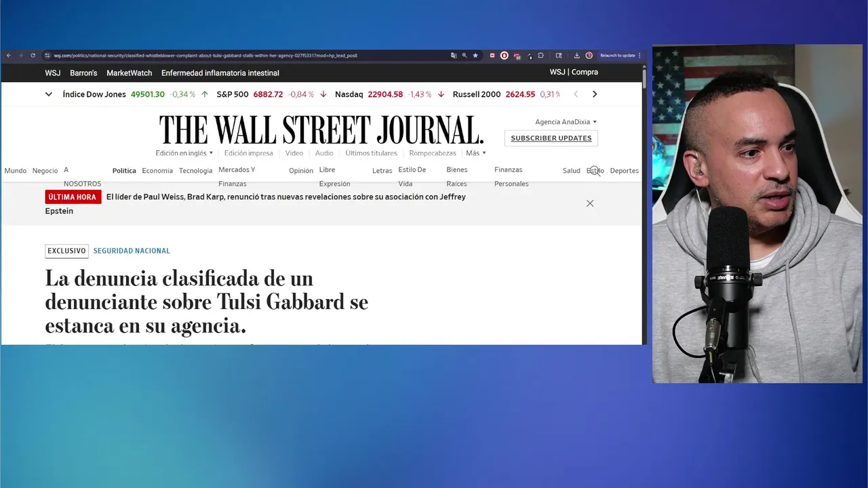This screenshot has height=488, width=868.
Task: Click the Nasdaq ticker entry
Action: pos(390,94)
